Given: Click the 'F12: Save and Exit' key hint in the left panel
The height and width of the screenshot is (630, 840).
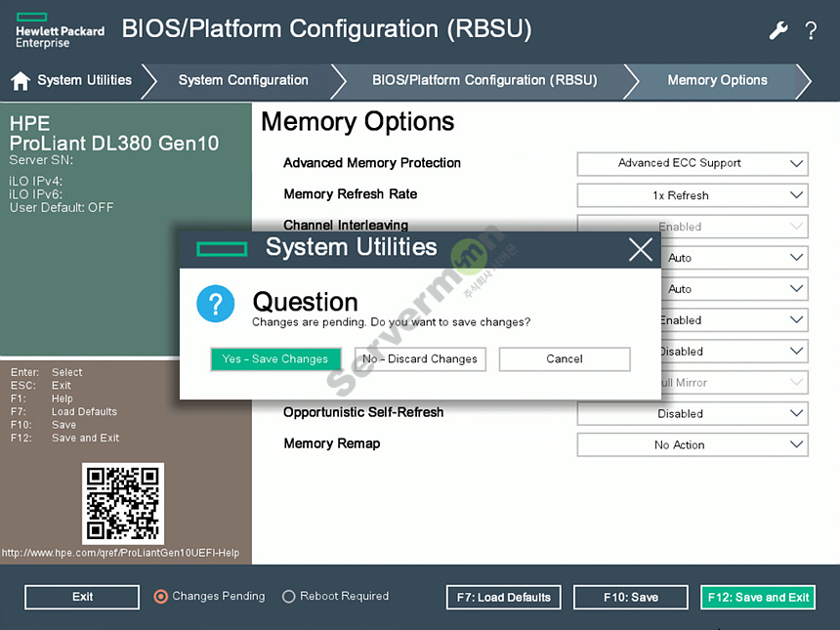Looking at the screenshot, I should point(64,438).
